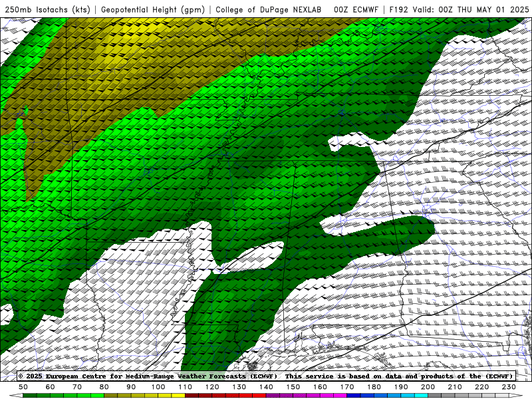Click the bright yellow colorbar segment before 110
This screenshot has height=399, width=532.
tap(178, 396)
